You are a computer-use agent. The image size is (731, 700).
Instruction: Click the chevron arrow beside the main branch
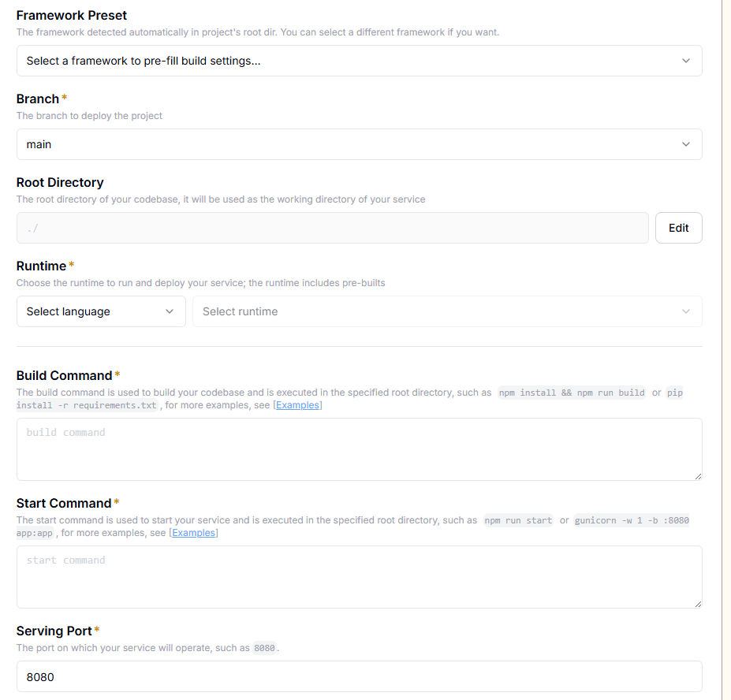click(686, 144)
